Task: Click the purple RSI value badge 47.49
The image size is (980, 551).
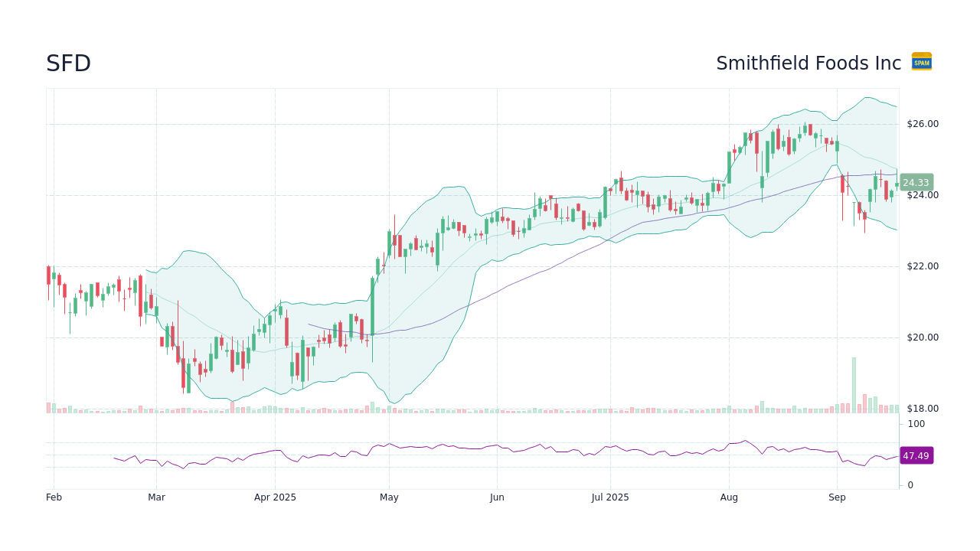Action: click(916, 455)
